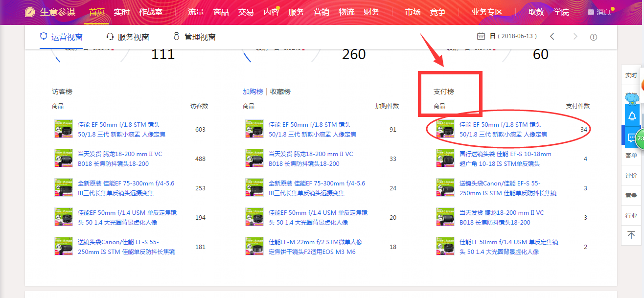644x298 pixels.
Task: Open 佳能EF-M 22mm f/2 STM product link
Action: point(316,247)
